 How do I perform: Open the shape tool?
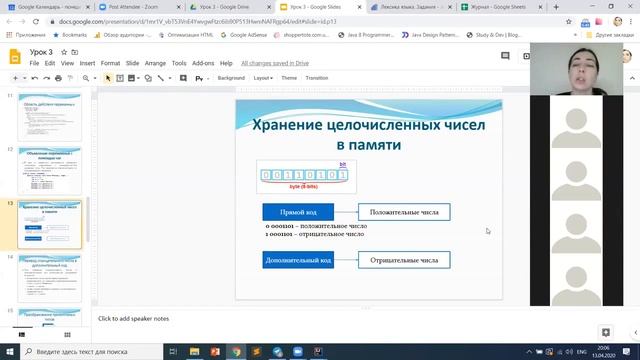point(148,78)
